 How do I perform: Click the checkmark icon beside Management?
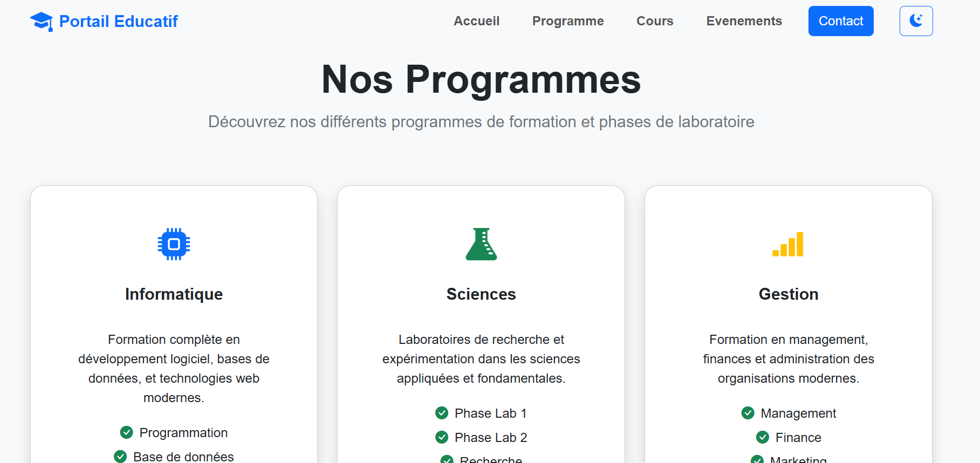[748, 413]
